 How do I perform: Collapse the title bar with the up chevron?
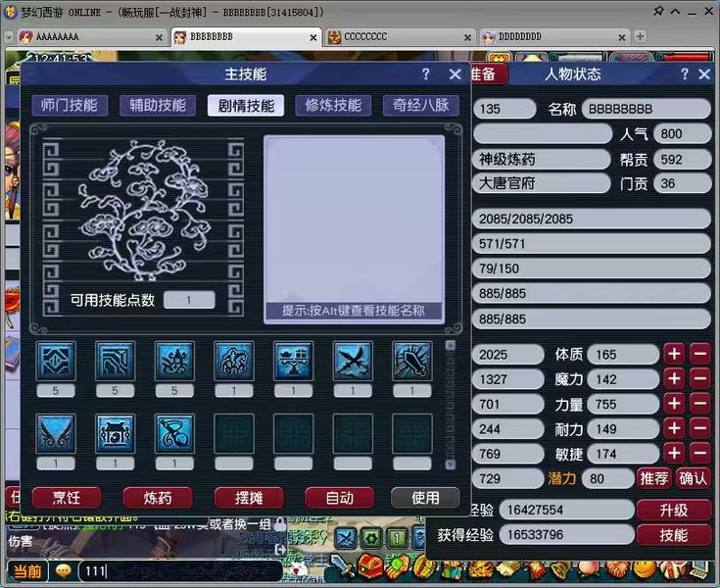675,11
